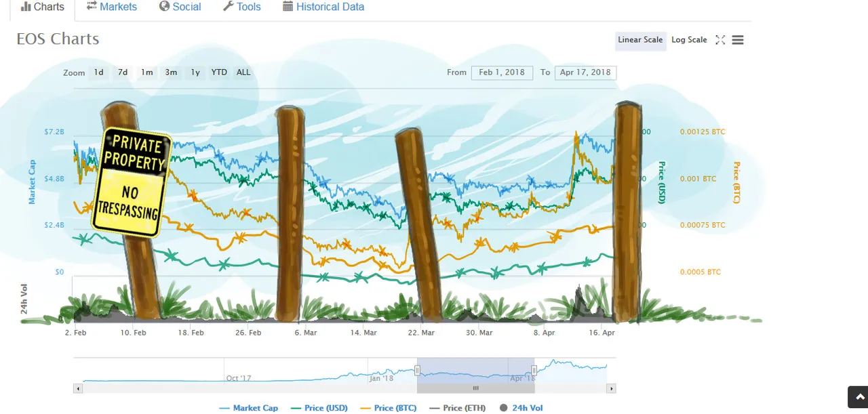Image resolution: width=868 pixels, height=414 pixels.
Task: Click the 10. Feb date axis label
Action: pyautogui.click(x=133, y=333)
